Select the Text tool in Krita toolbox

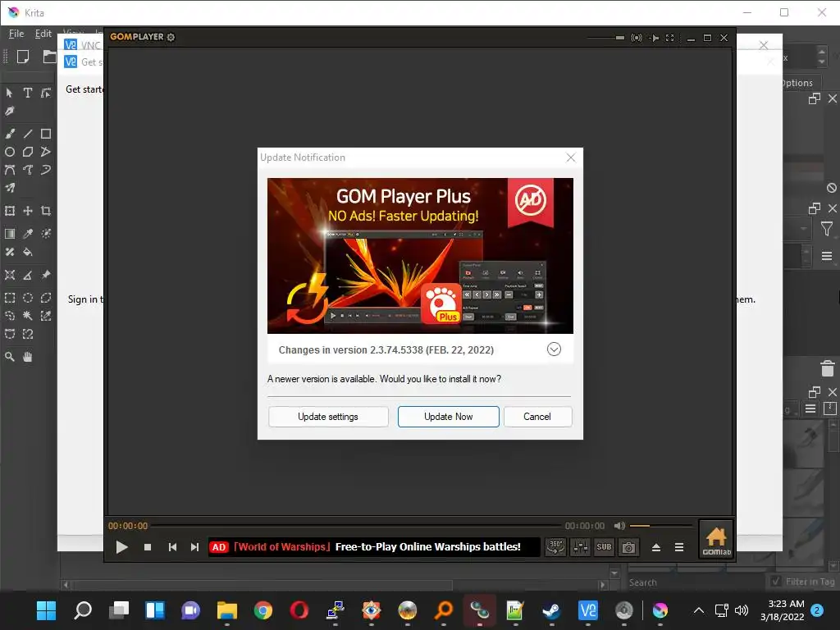tap(28, 93)
